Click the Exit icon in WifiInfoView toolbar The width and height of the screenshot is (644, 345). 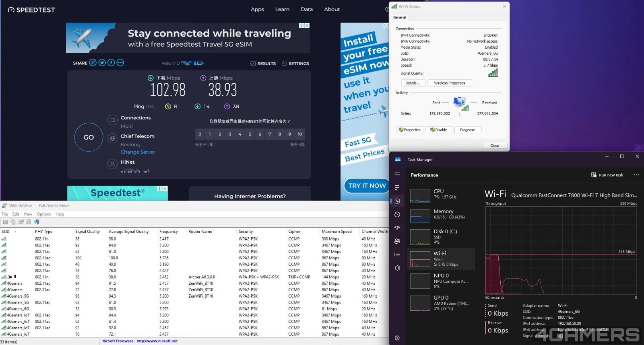[37, 222]
